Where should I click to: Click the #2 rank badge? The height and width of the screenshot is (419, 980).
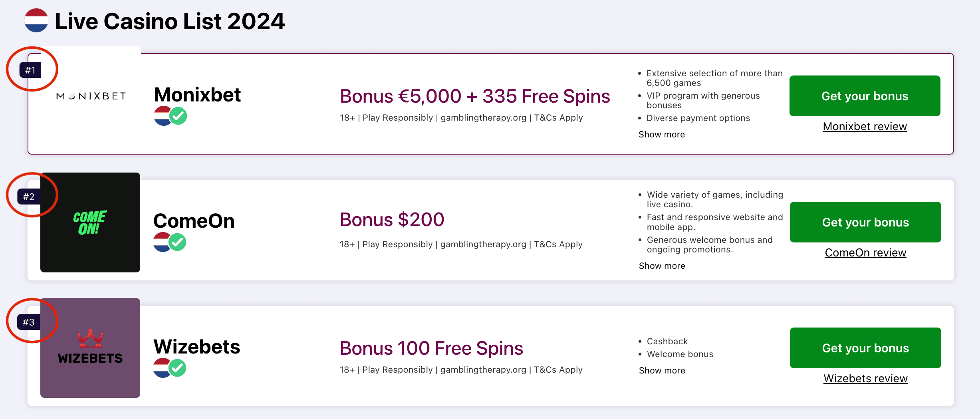29,197
